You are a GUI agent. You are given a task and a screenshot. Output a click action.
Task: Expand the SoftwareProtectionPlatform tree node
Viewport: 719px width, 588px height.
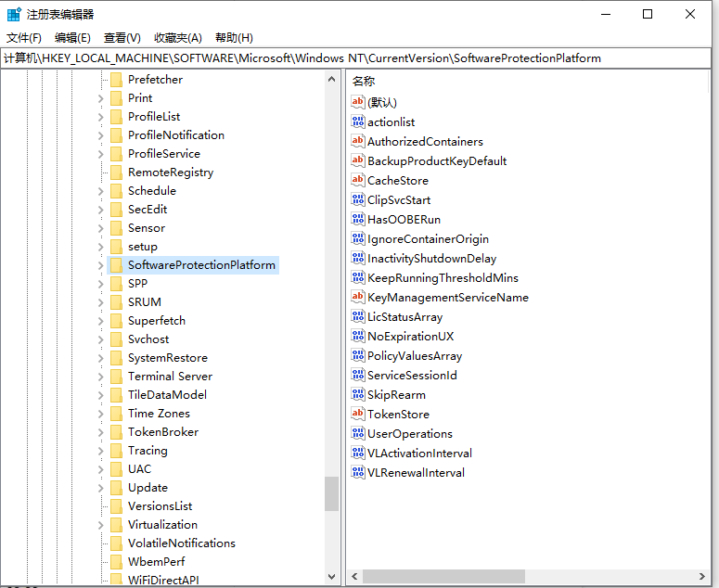[100, 265]
